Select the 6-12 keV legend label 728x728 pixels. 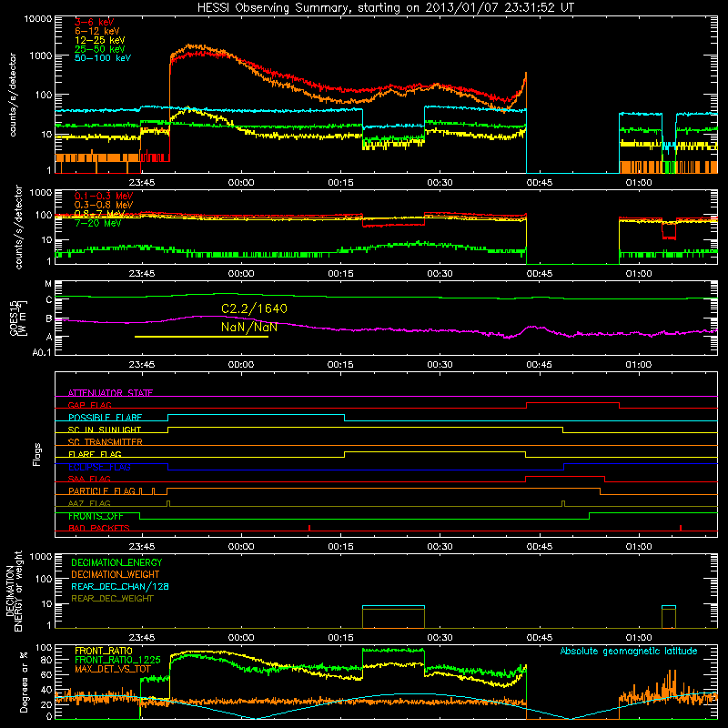(x=97, y=31)
